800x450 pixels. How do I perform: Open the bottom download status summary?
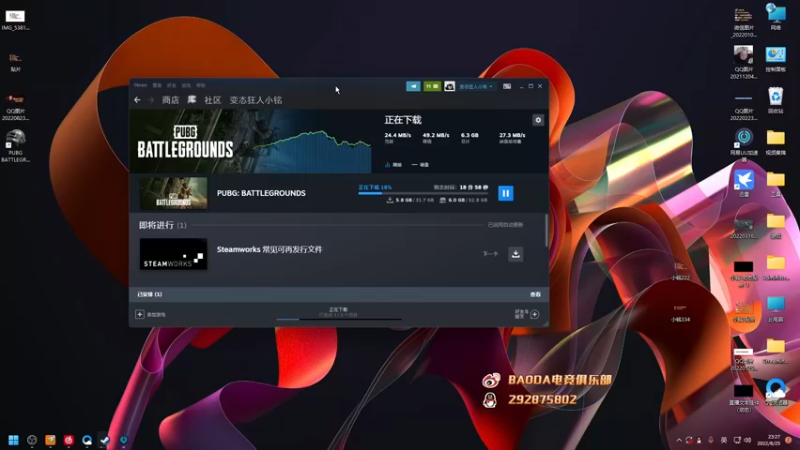click(x=338, y=312)
